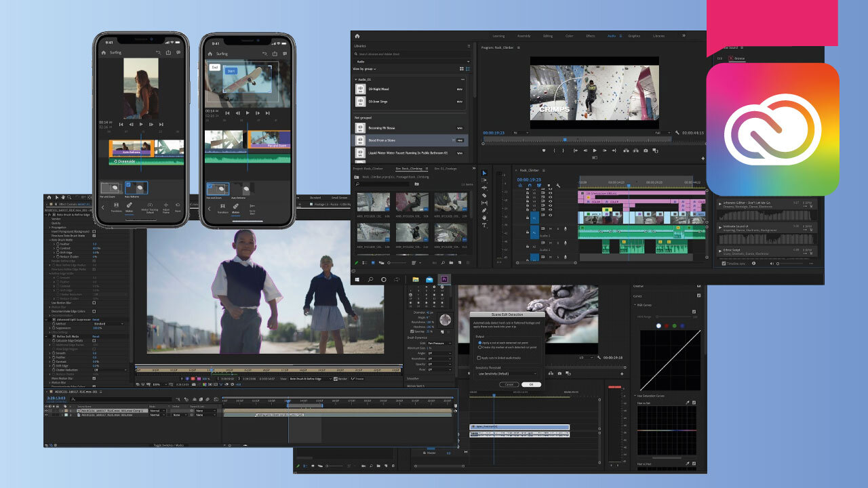Select 'Apply a cut at each detected cut point' radio

[x=480, y=342]
